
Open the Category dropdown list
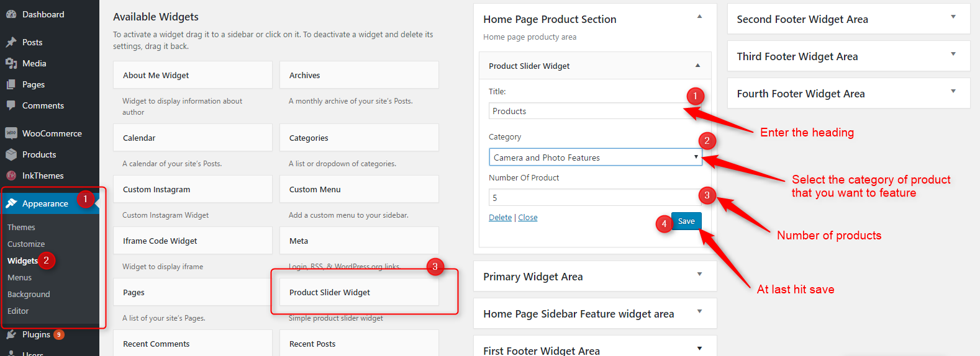pos(595,158)
